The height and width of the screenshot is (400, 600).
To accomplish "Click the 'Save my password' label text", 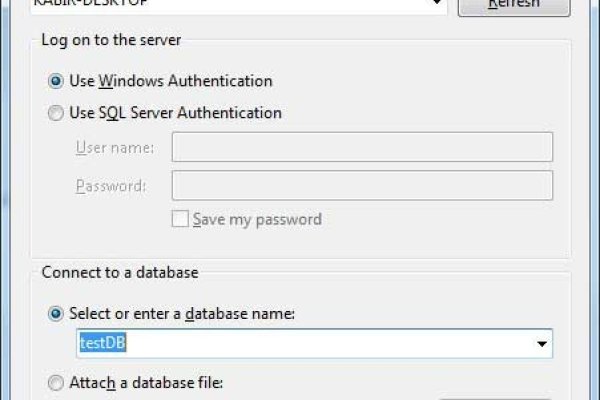I will pyautogui.click(x=257, y=219).
